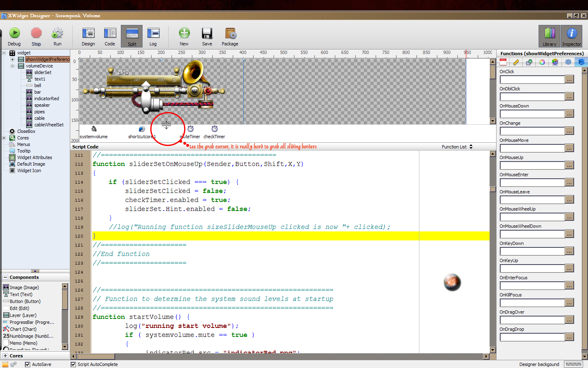Collapse the volumeDevice tree node

[x=12, y=66]
